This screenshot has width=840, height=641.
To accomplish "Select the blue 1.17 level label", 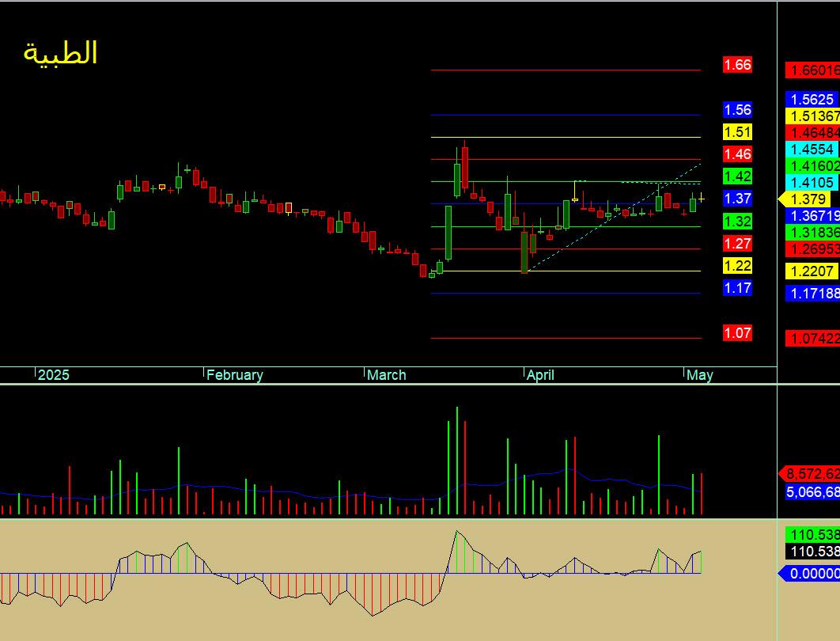I will pos(737,288).
